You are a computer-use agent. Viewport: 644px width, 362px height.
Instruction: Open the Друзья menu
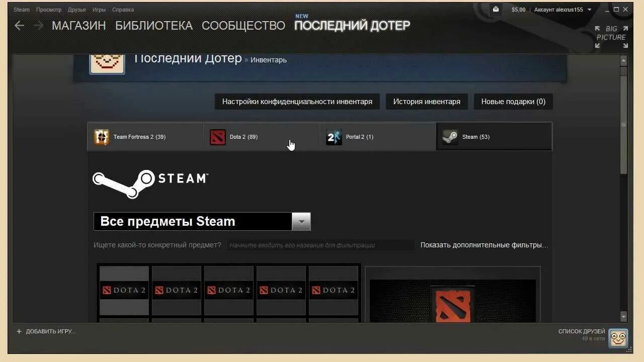click(77, 10)
